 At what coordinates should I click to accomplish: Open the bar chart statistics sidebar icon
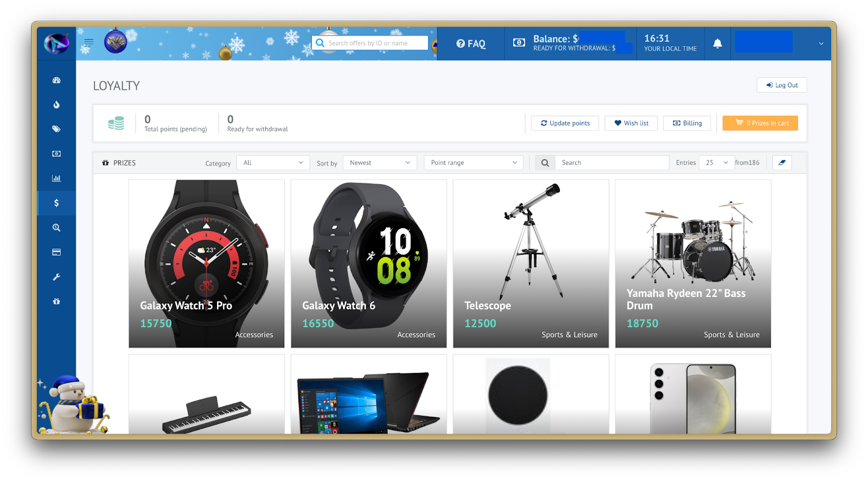tap(56, 178)
